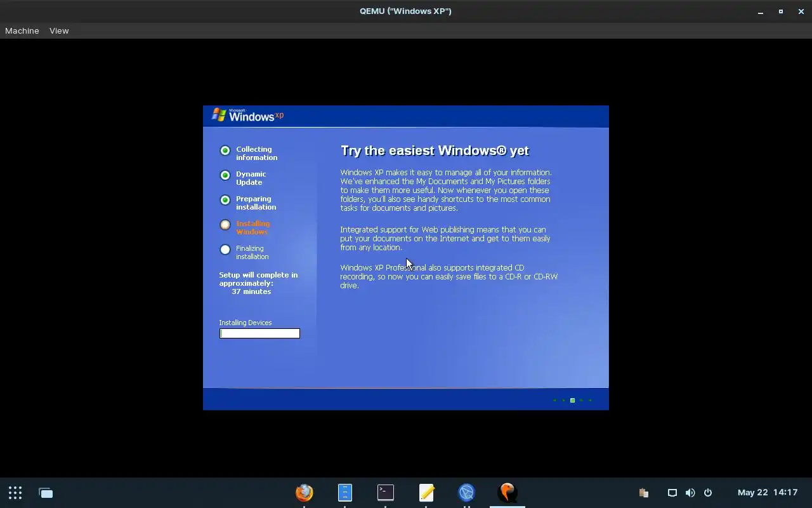Click the "Setup will complete in approximately:" text
The width and height of the screenshot is (812, 508).
(258, 279)
